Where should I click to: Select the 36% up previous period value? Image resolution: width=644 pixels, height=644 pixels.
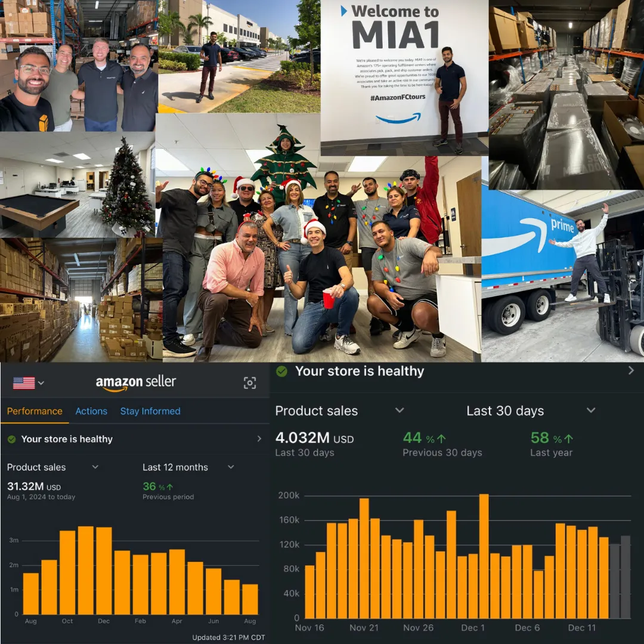[x=157, y=487]
